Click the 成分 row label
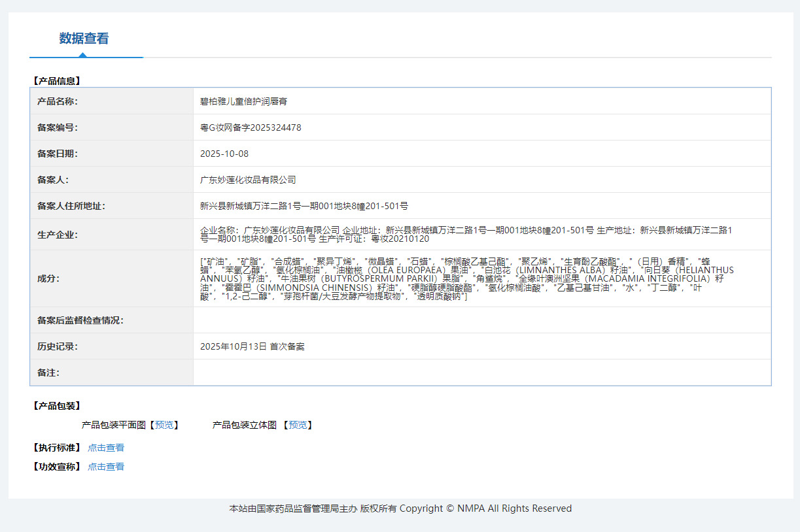Image resolution: width=800 pixels, height=532 pixels. point(48,278)
